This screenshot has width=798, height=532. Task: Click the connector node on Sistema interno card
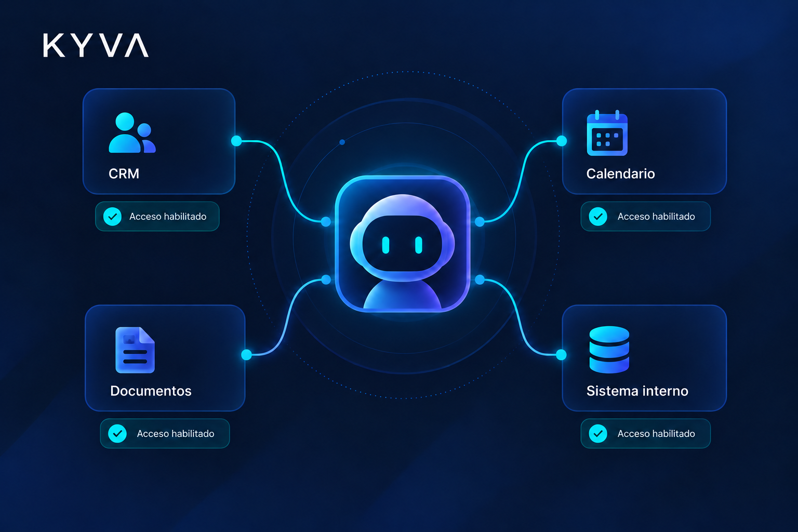pyautogui.click(x=561, y=355)
